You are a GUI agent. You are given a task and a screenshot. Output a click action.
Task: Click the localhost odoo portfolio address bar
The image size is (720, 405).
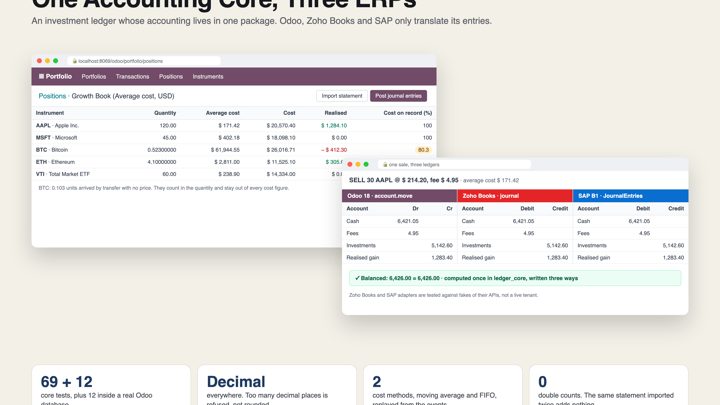click(144, 61)
